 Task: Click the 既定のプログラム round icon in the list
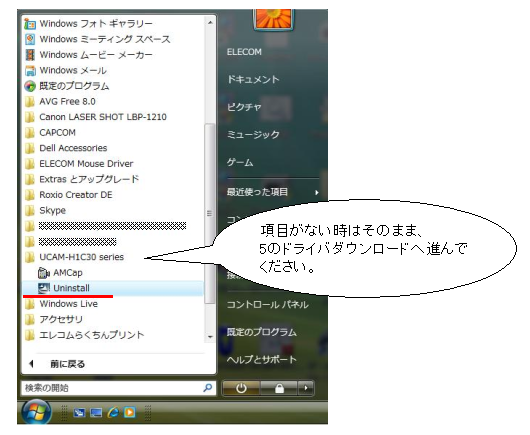30,86
